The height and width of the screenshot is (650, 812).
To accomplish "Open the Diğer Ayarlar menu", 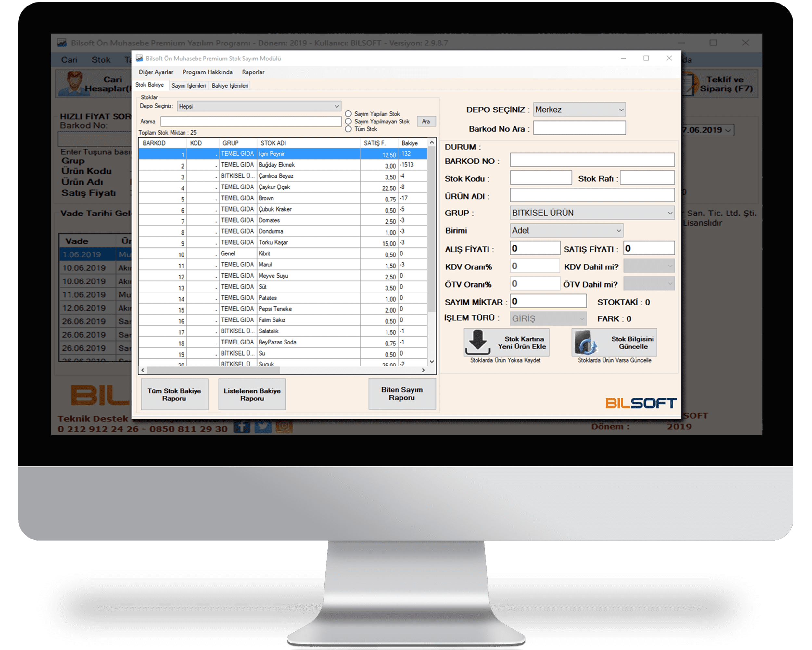I will (156, 72).
